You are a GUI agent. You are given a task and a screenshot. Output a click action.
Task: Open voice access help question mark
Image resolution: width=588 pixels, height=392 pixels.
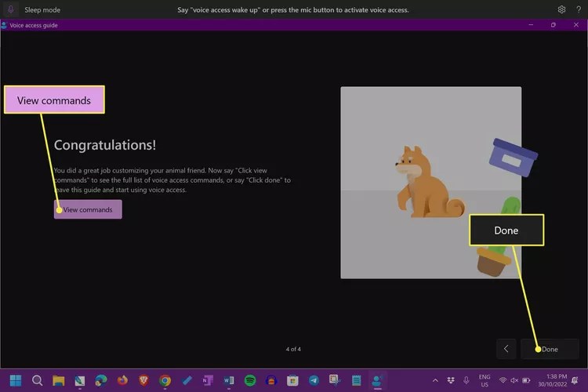click(579, 9)
